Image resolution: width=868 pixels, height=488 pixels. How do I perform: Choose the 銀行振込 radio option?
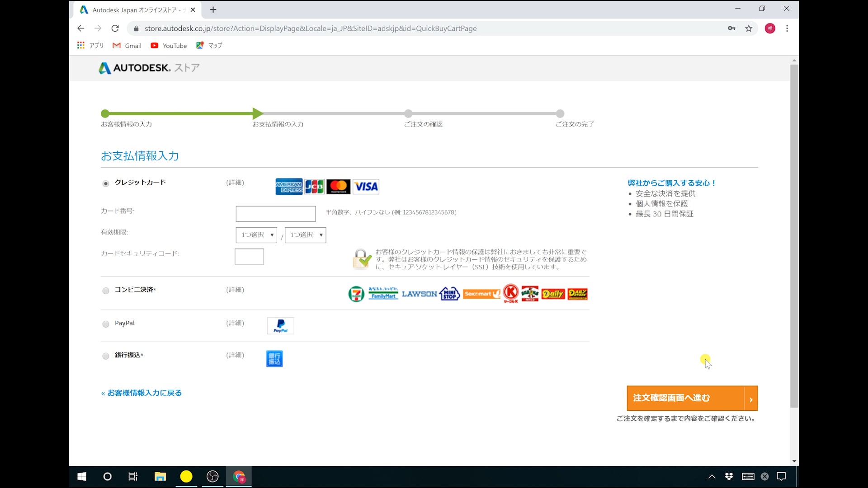106,356
